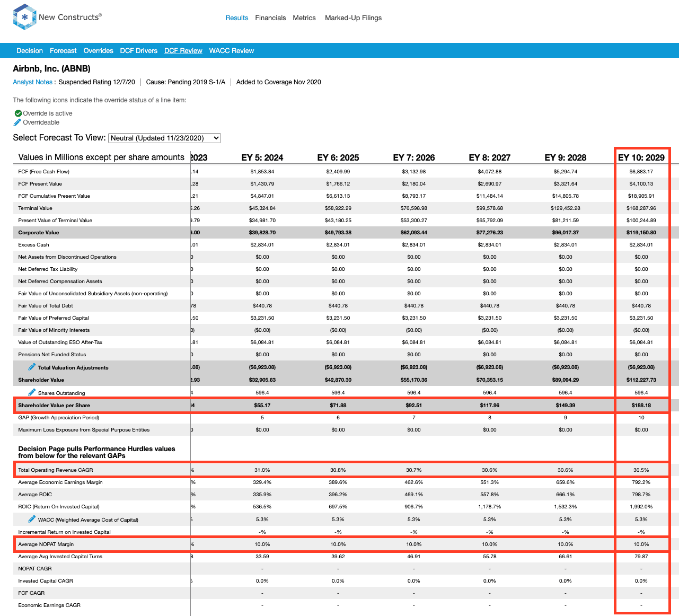
Task: Open the Financials top menu
Action: point(270,18)
